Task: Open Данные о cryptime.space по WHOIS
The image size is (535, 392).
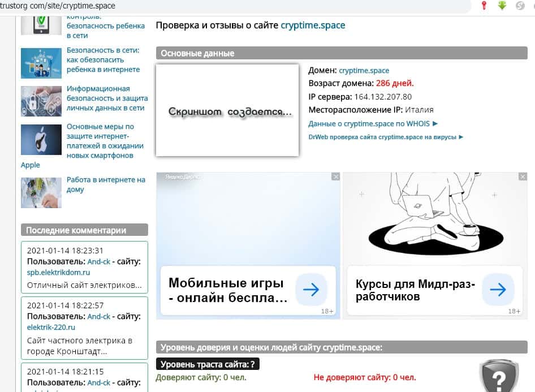Action: pyautogui.click(x=373, y=123)
